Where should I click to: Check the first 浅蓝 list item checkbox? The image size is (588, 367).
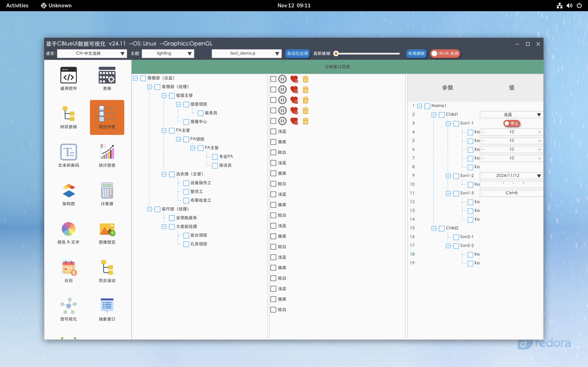coord(273,132)
